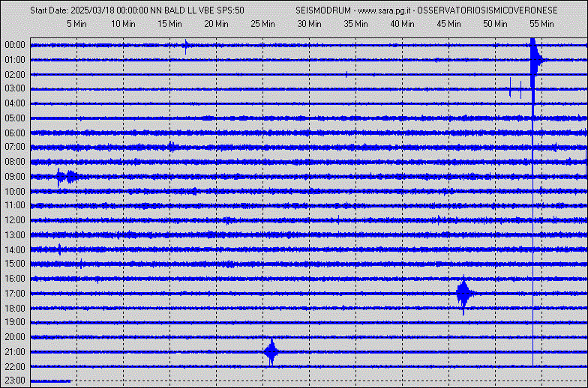
Task: Click the 05:00 hour label
Action: point(15,118)
